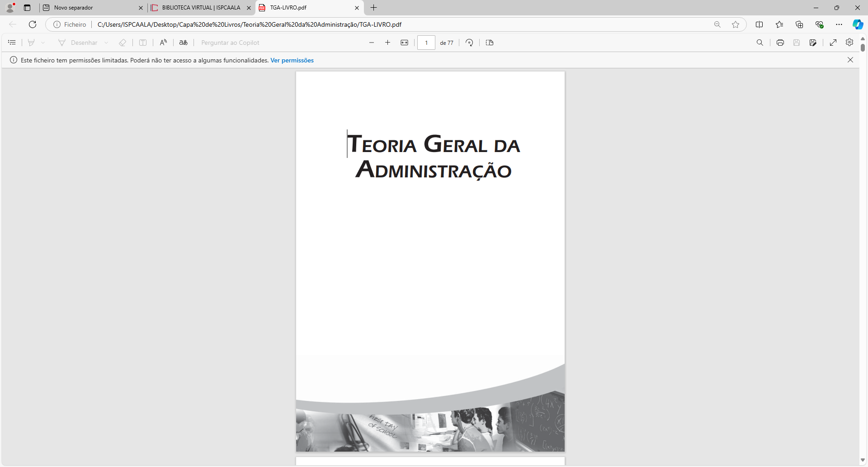Activate the Desenhar drawing tool
This screenshot has height=467, width=868.
(x=79, y=42)
